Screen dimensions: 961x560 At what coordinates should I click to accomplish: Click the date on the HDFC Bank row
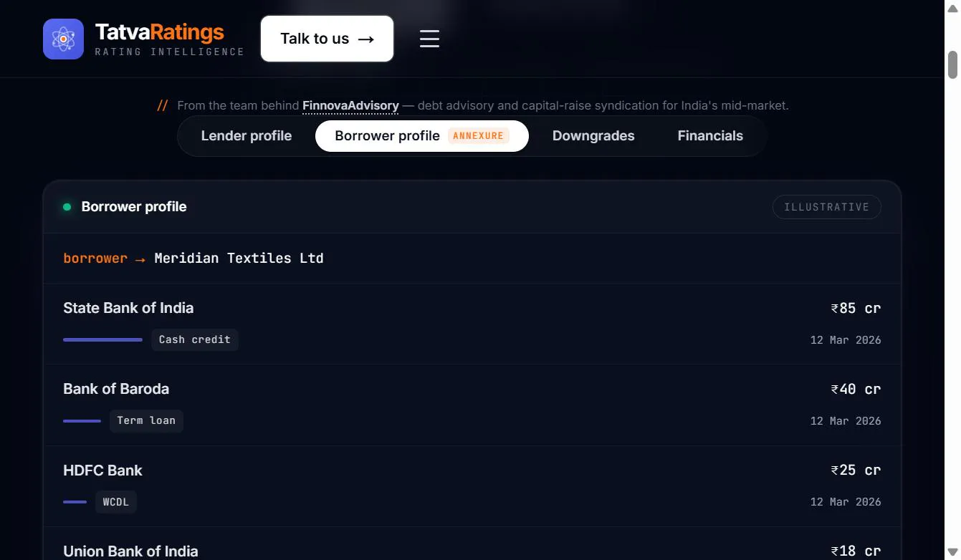tap(846, 501)
